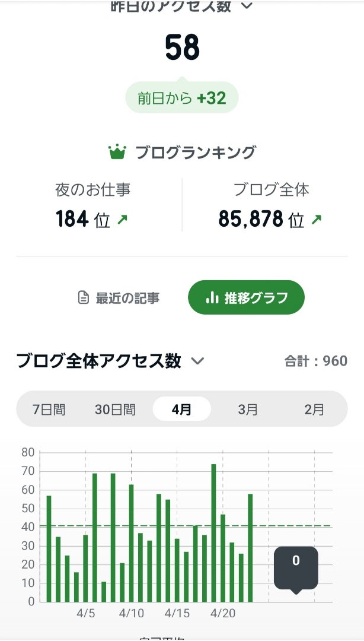Click the green arrow next to 184位
Viewport: 364px width, 641px height.
pos(123,220)
